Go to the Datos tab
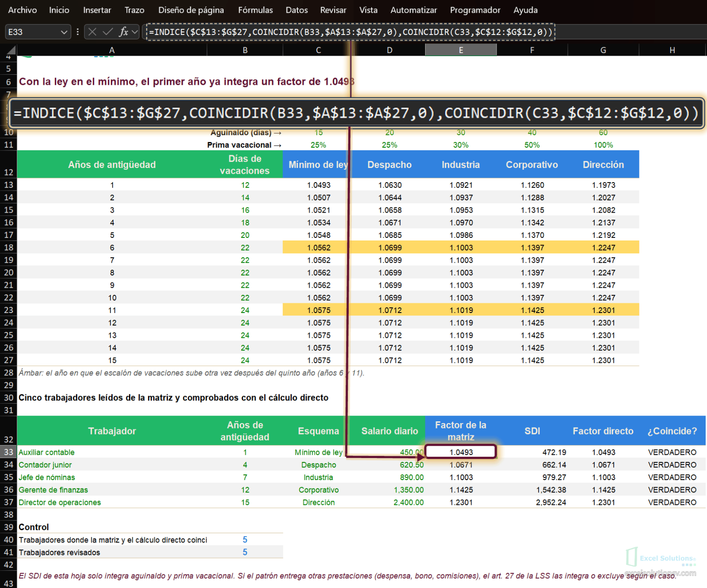Image resolution: width=707 pixels, height=588 pixels. [x=296, y=10]
